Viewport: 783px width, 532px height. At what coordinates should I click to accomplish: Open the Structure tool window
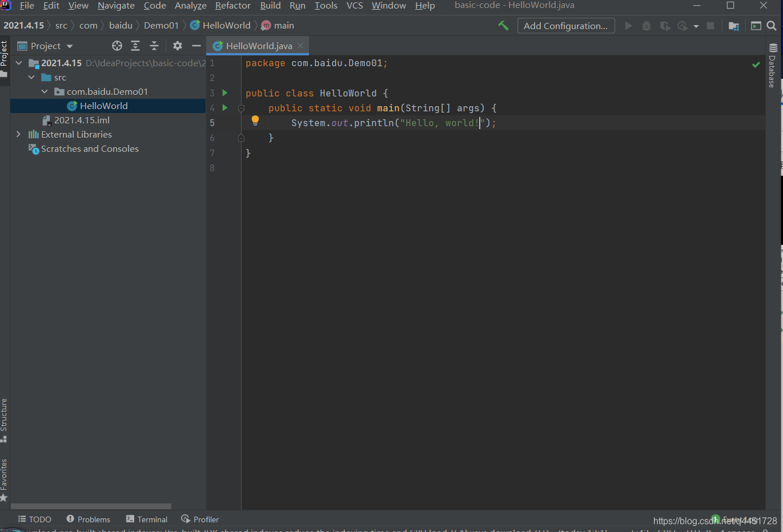point(4,420)
